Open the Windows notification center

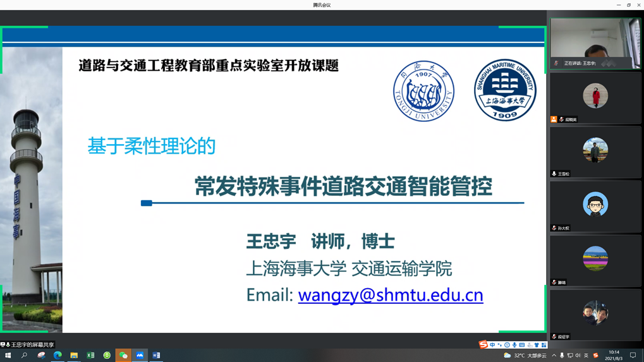point(633,356)
